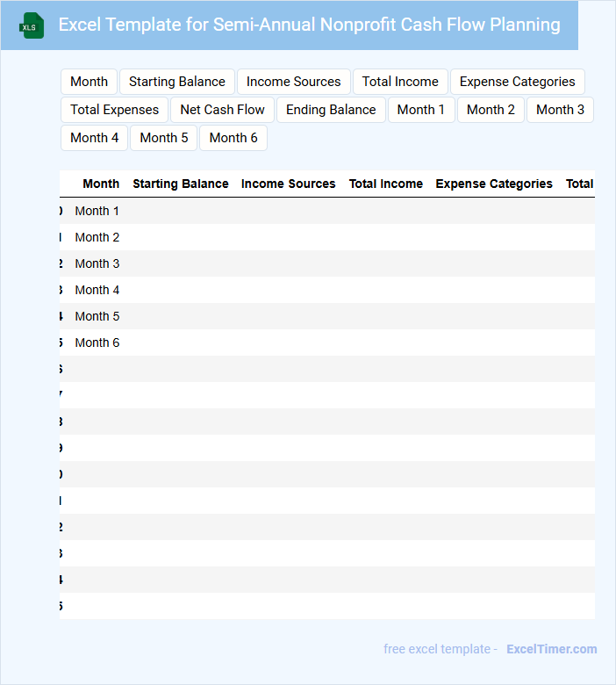The width and height of the screenshot is (616, 685).
Task: Click the Month 1 table cell
Action: (97, 211)
